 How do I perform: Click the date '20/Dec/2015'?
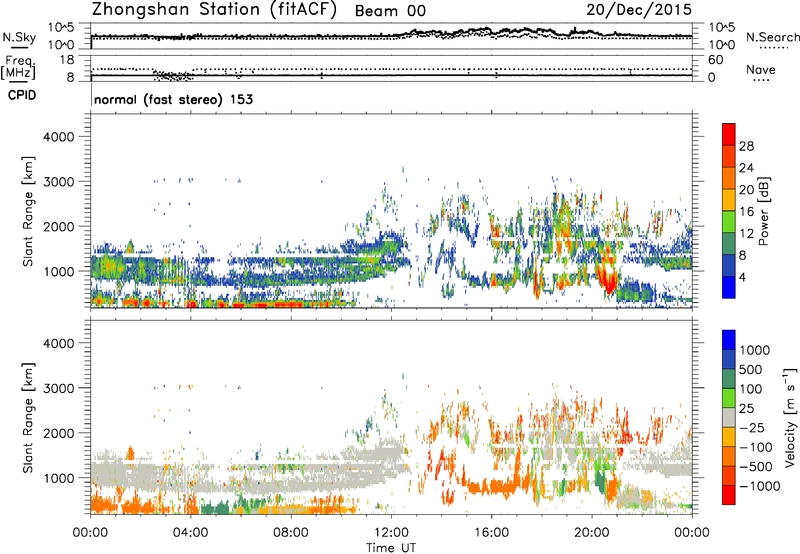click(x=639, y=9)
